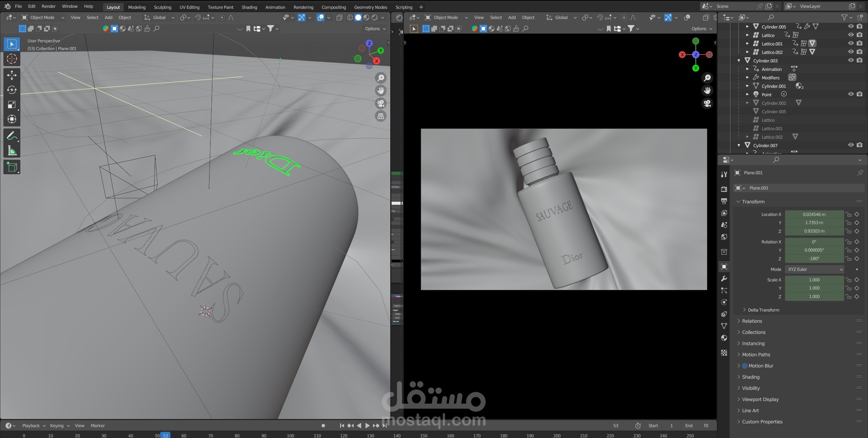Pick the Measure tool

(12, 151)
